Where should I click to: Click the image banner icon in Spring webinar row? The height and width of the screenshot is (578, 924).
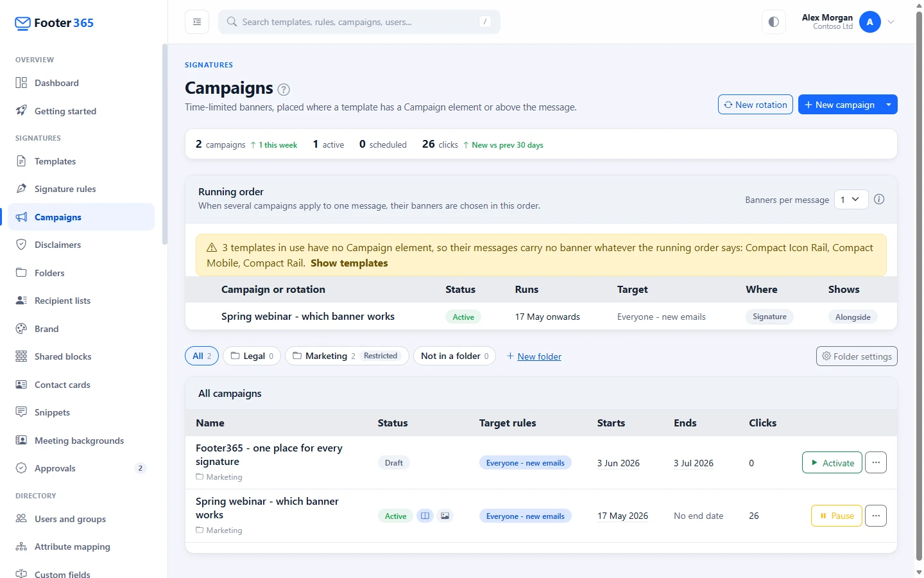tap(445, 516)
